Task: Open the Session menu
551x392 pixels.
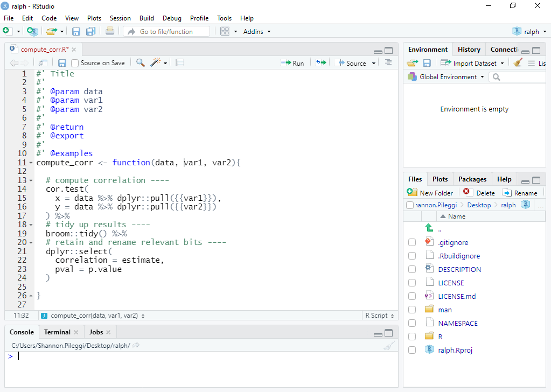Action: 120,18
